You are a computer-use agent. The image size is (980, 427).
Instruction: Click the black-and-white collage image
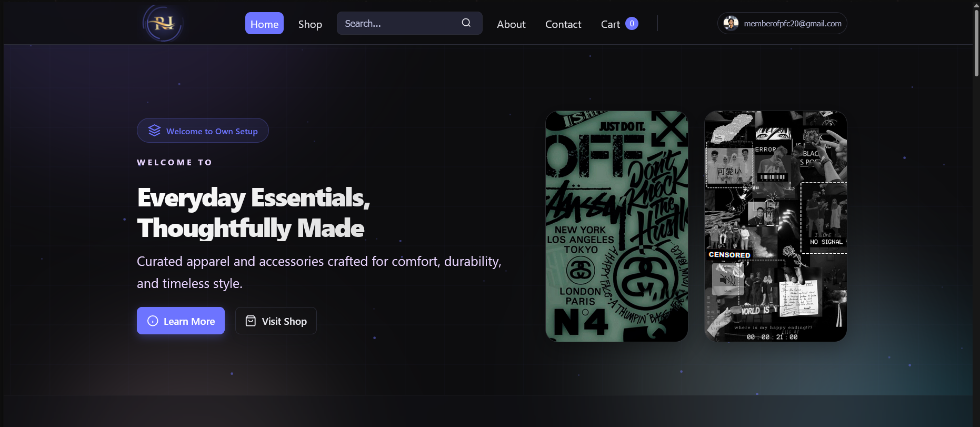click(776, 226)
